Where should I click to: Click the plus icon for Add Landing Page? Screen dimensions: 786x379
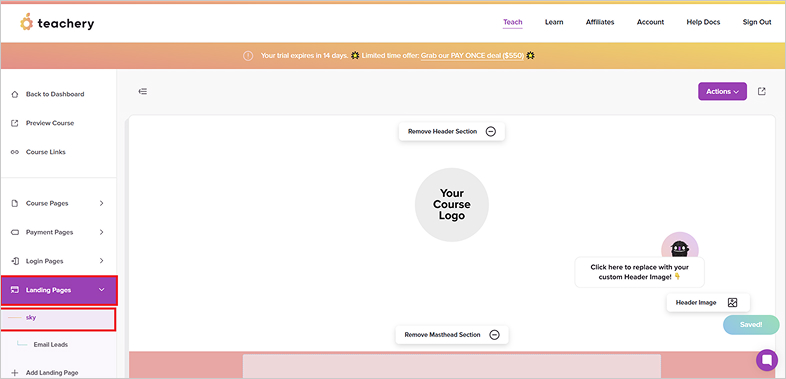click(x=15, y=373)
